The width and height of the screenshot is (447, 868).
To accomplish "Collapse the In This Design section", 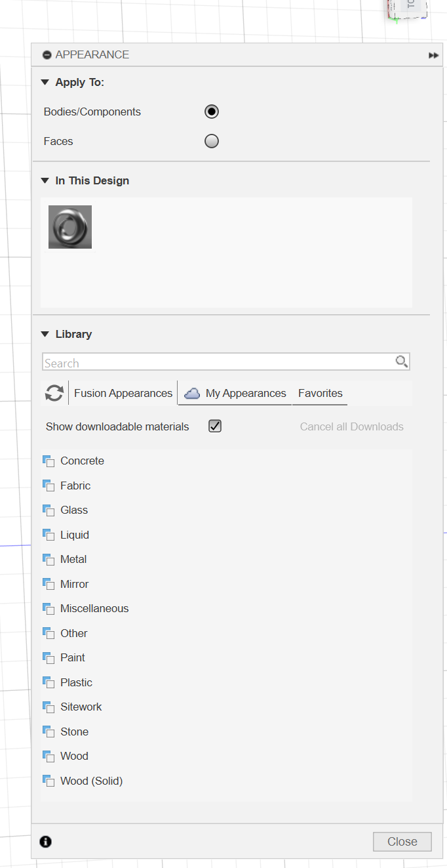I will click(45, 181).
